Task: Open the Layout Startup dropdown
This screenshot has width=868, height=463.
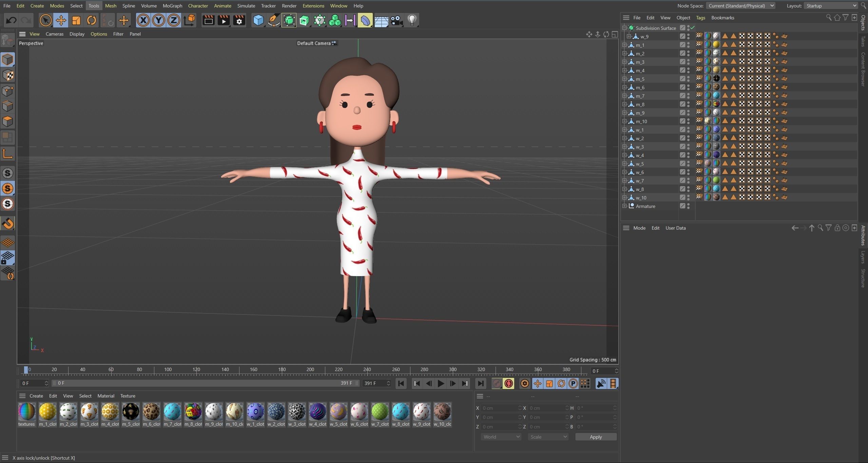Action: (x=831, y=6)
